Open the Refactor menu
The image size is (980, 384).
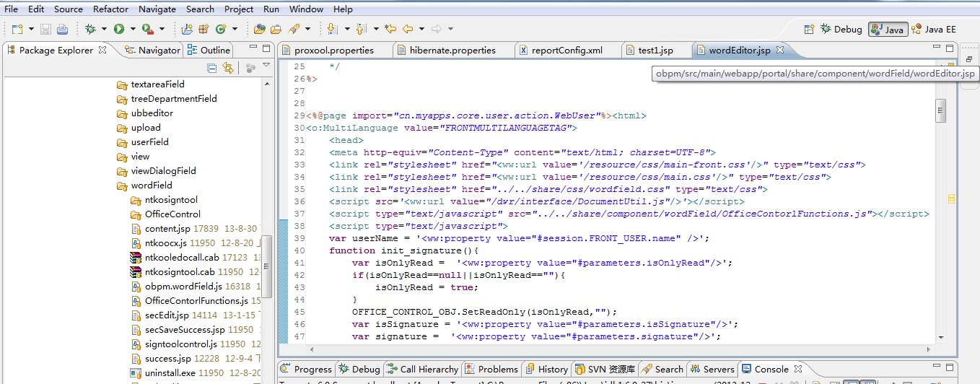111,9
